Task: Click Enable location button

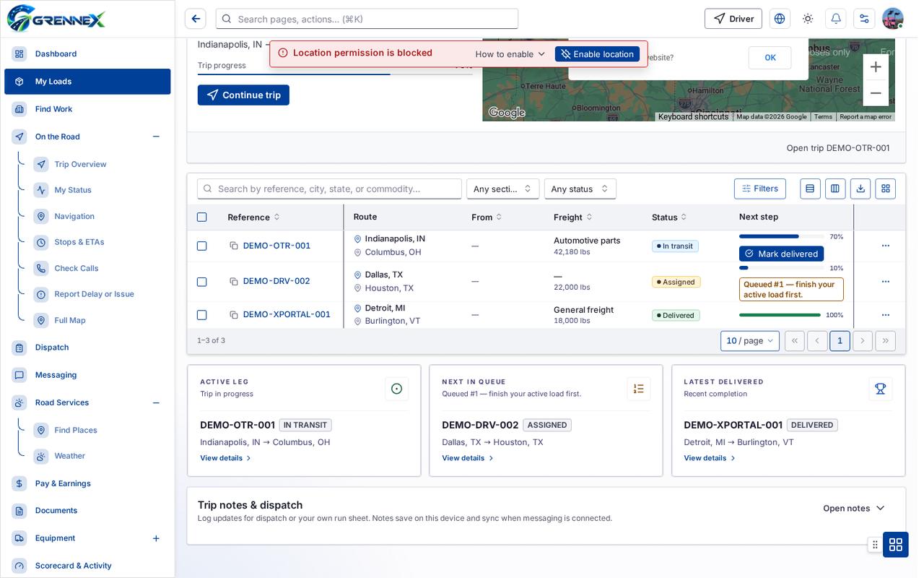Action: click(x=597, y=54)
